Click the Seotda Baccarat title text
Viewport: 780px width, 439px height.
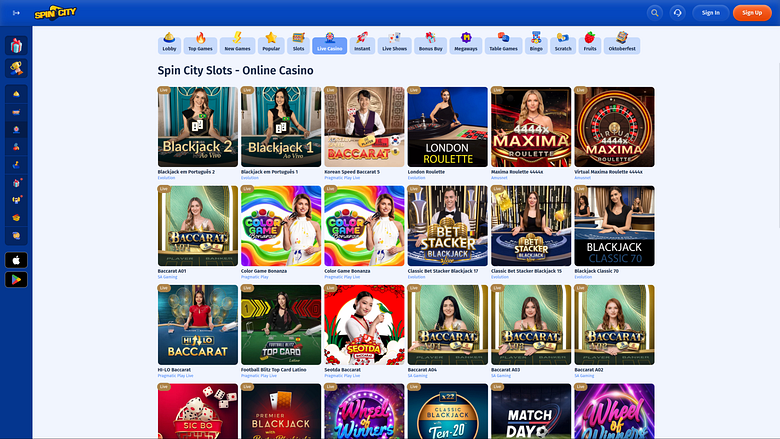pyautogui.click(x=342, y=370)
